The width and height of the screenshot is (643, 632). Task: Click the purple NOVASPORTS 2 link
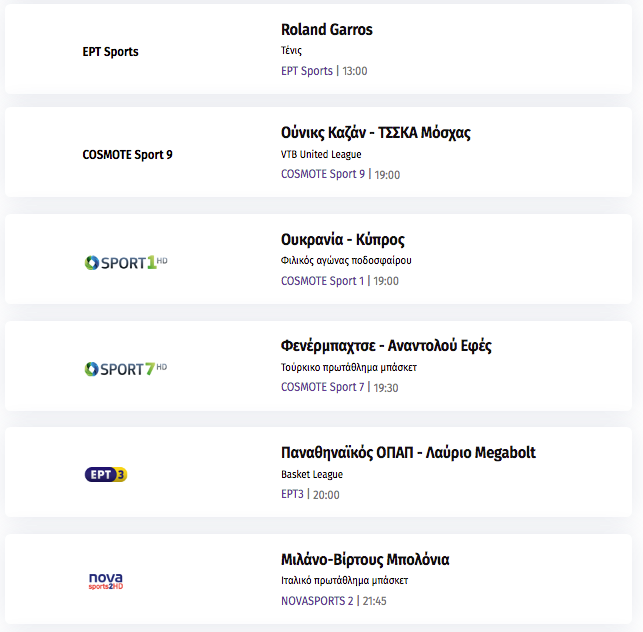(x=317, y=601)
